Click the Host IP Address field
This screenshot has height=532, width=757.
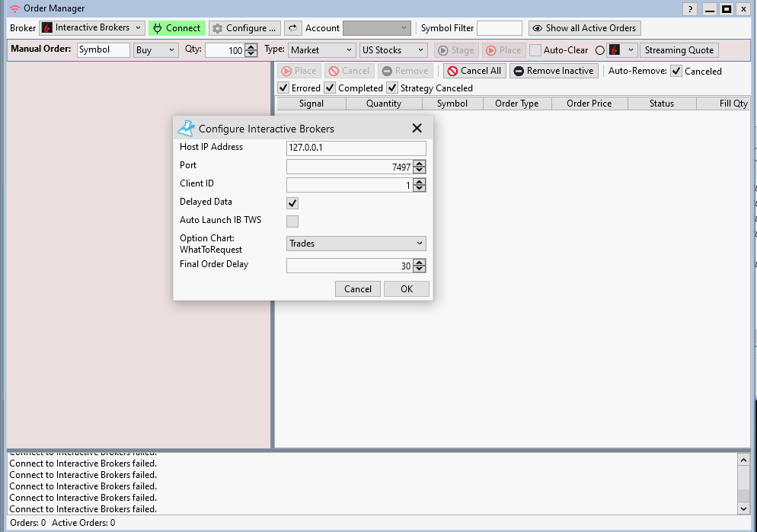click(x=356, y=148)
